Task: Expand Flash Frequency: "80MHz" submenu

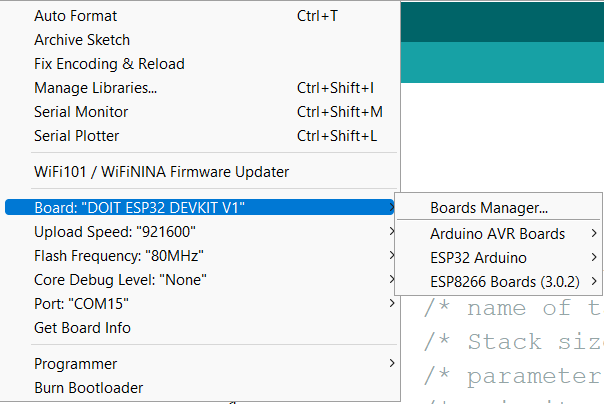Action: [200, 256]
